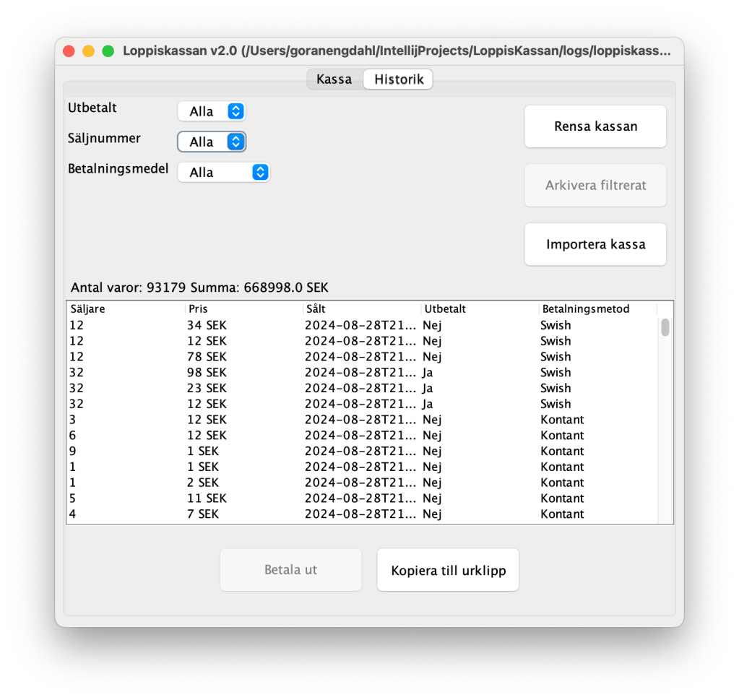Click Kopiera till urklipp button
The width and height of the screenshot is (739, 700).
tap(448, 570)
